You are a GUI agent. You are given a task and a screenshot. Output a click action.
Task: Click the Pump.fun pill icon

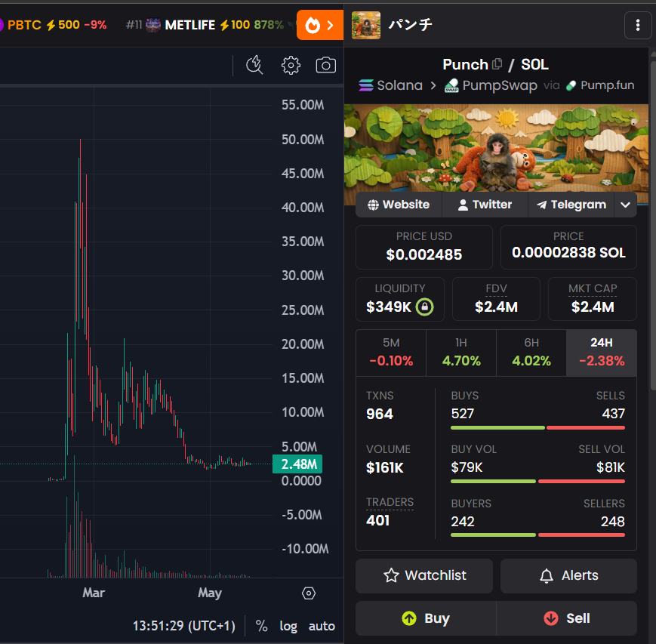pyautogui.click(x=571, y=85)
